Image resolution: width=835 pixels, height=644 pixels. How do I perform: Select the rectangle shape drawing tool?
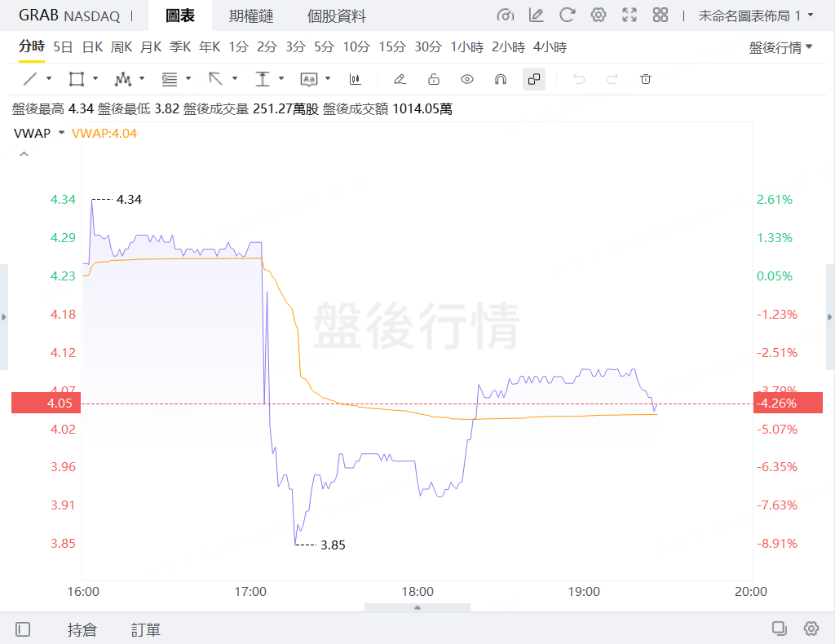coord(76,79)
